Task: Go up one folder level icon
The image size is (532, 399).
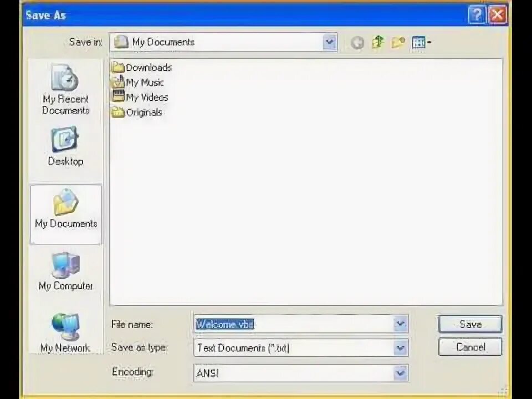Action: coord(377,42)
